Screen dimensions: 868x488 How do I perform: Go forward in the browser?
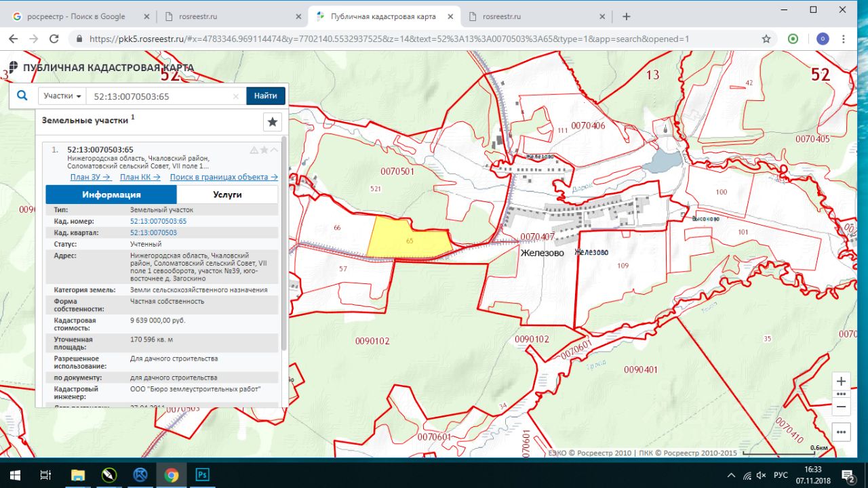pyautogui.click(x=34, y=39)
